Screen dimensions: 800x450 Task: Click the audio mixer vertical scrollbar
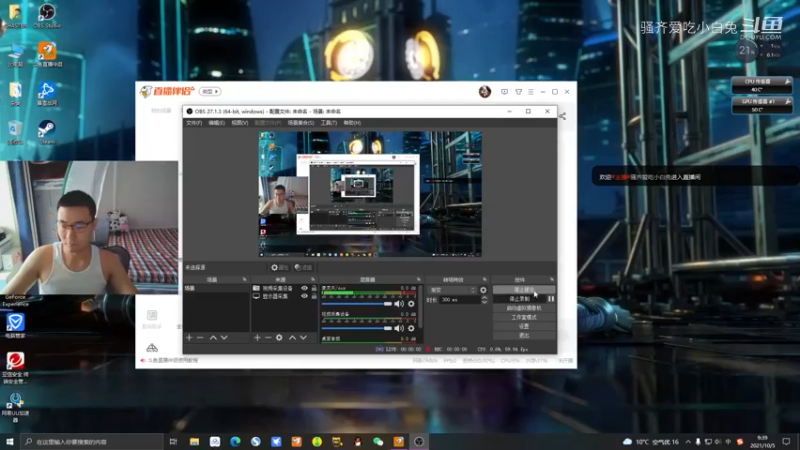(x=420, y=309)
